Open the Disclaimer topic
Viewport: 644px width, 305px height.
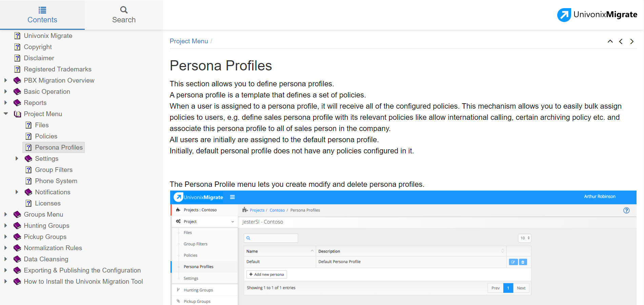[x=39, y=58]
